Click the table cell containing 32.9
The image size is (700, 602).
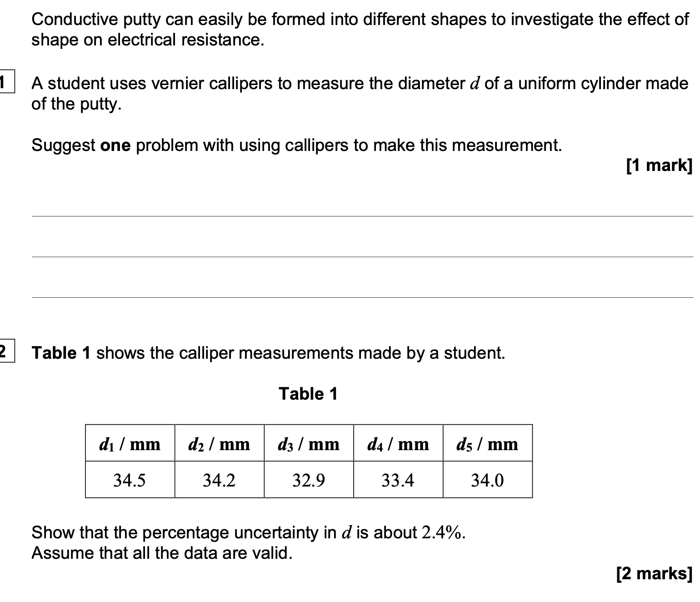(x=309, y=480)
